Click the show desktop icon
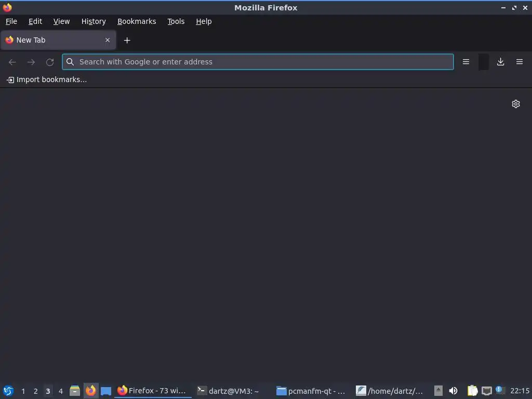This screenshot has height=399, width=532. [x=106, y=391]
